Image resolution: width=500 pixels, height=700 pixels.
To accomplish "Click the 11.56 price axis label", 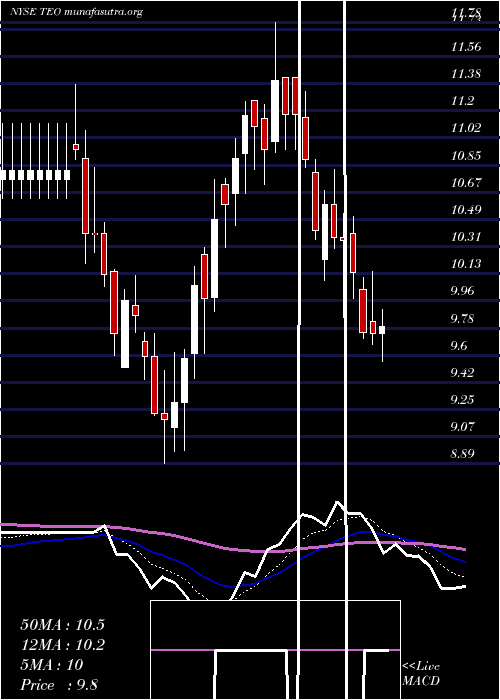I will (466, 46).
